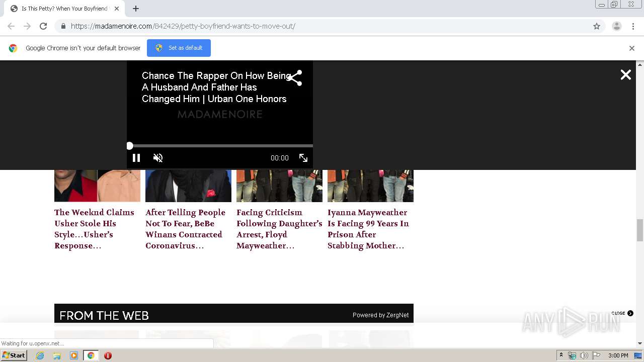Click the scrollbar up arrow
The width and height of the screenshot is (644, 362).
(640, 64)
